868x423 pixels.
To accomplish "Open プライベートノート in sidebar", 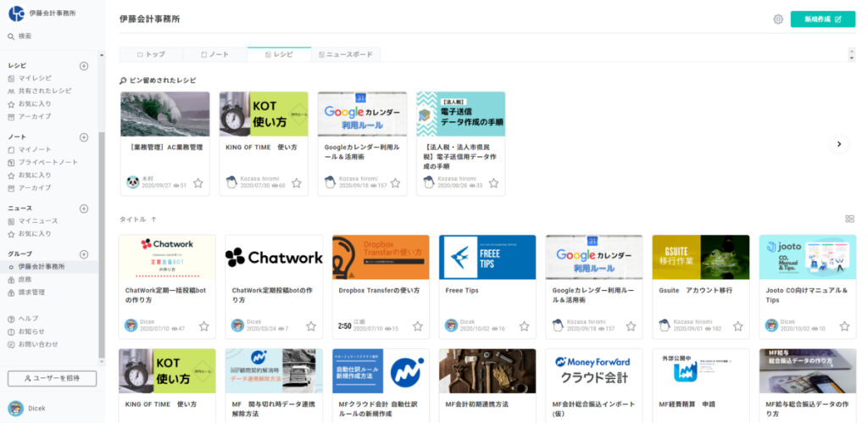I will [42, 162].
